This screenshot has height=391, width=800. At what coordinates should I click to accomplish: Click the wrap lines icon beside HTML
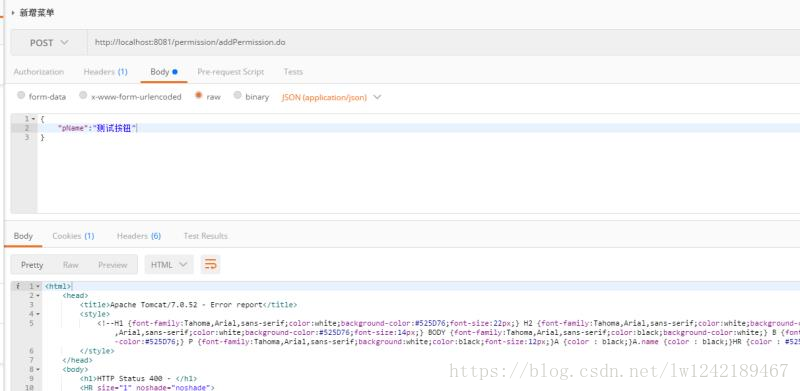[210, 264]
